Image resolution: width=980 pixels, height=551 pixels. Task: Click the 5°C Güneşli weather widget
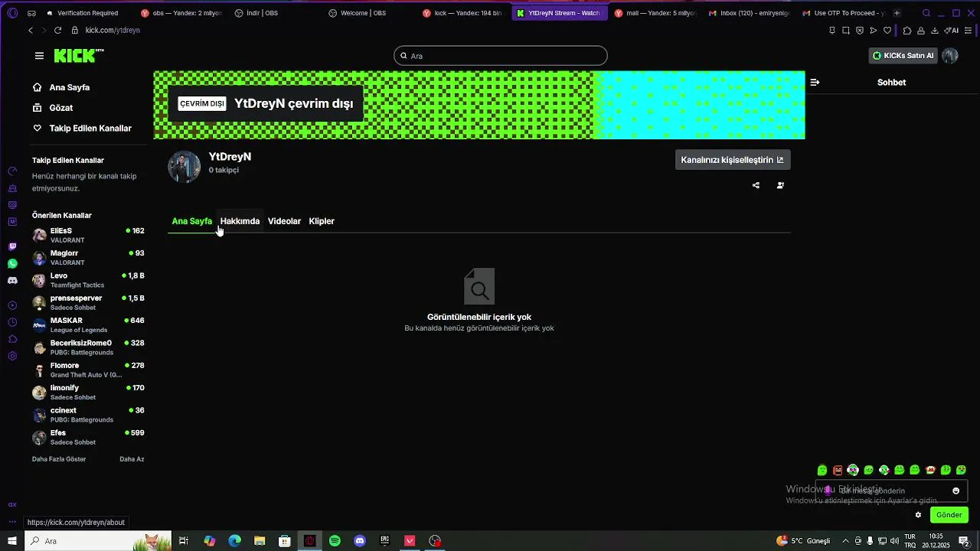pyautogui.click(x=803, y=541)
